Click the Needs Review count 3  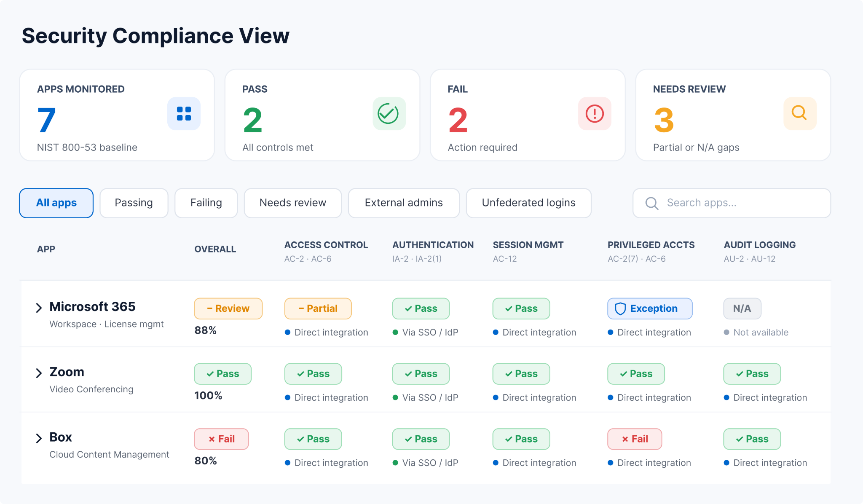(664, 120)
